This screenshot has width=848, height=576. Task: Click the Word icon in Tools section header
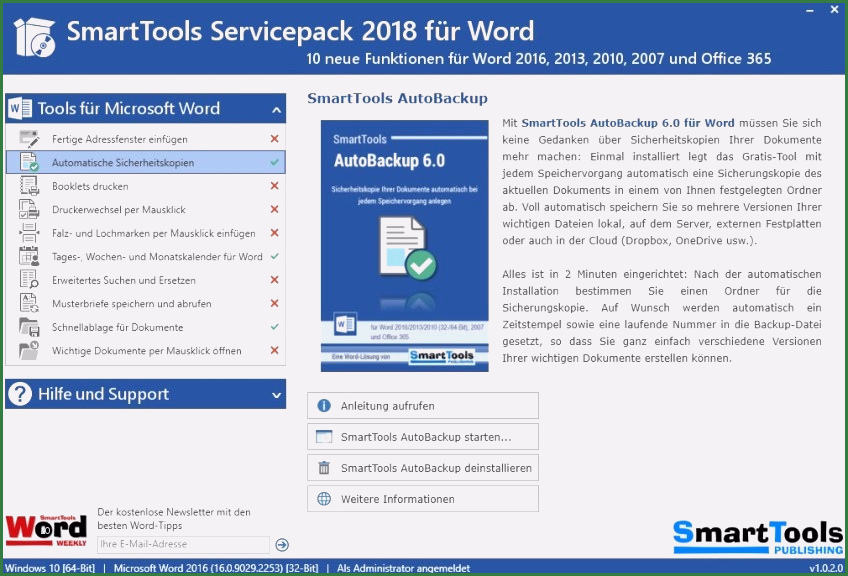[x=21, y=109]
